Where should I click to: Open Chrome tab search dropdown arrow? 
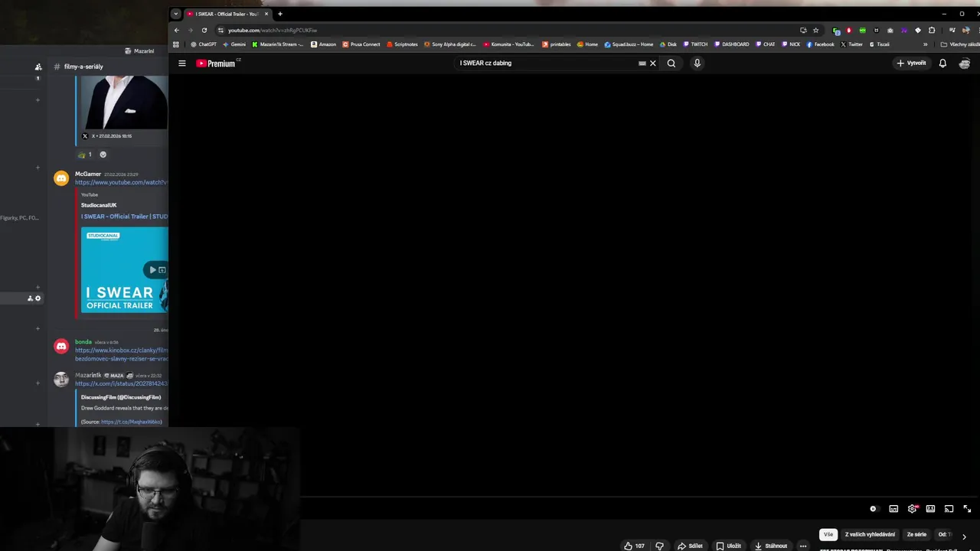(x=175, y=14)
